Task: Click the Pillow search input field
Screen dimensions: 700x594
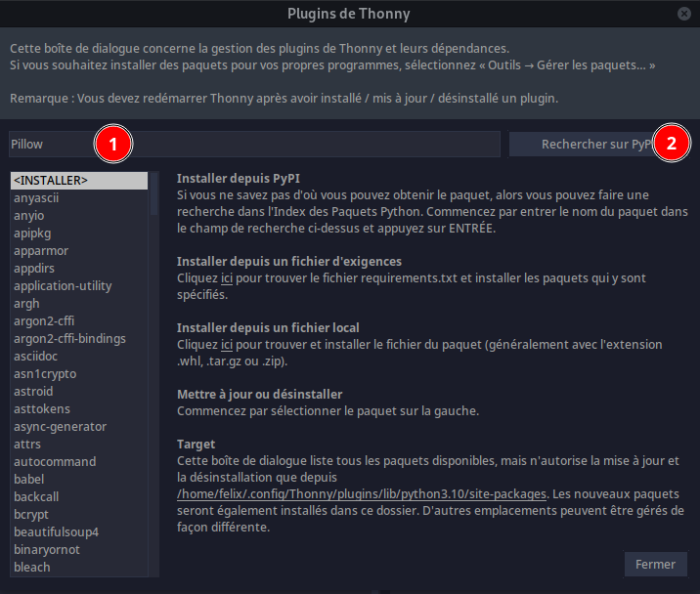Action: coord(254,145)
